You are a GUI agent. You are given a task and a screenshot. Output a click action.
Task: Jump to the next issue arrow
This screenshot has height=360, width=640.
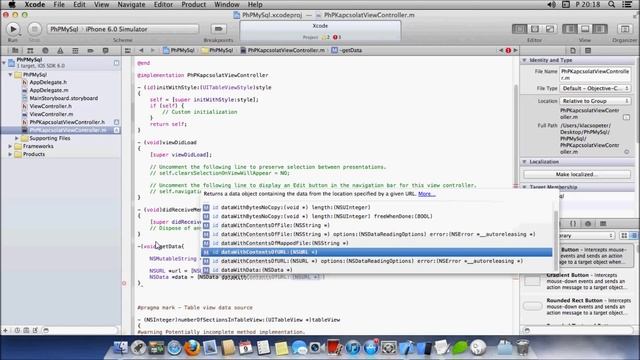pyautogui.click(x=515, y=51)
